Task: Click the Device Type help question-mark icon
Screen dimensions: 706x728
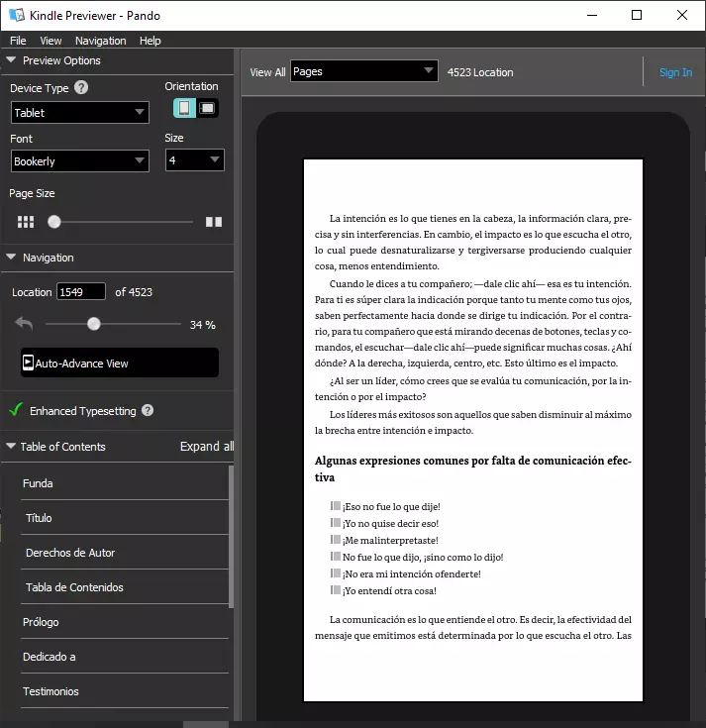Action: 81,87
